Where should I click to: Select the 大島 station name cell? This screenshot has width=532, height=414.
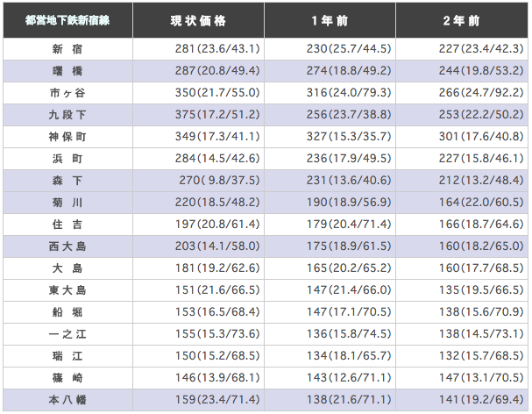67,268
